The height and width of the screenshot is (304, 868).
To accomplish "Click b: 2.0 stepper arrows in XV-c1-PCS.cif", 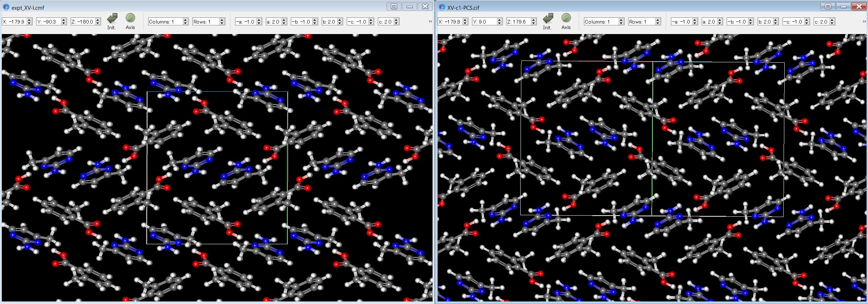I will [776, 22].
